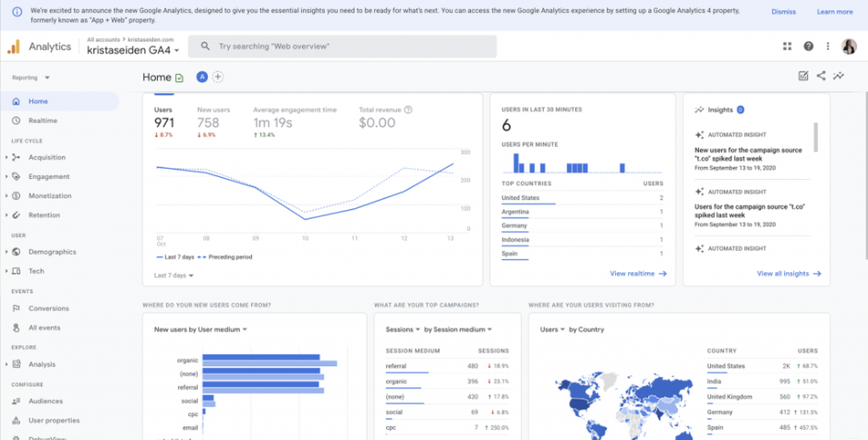Click the social row in Session medium table
This screenshot has height=440, width=868.
[x=447, y=413]
